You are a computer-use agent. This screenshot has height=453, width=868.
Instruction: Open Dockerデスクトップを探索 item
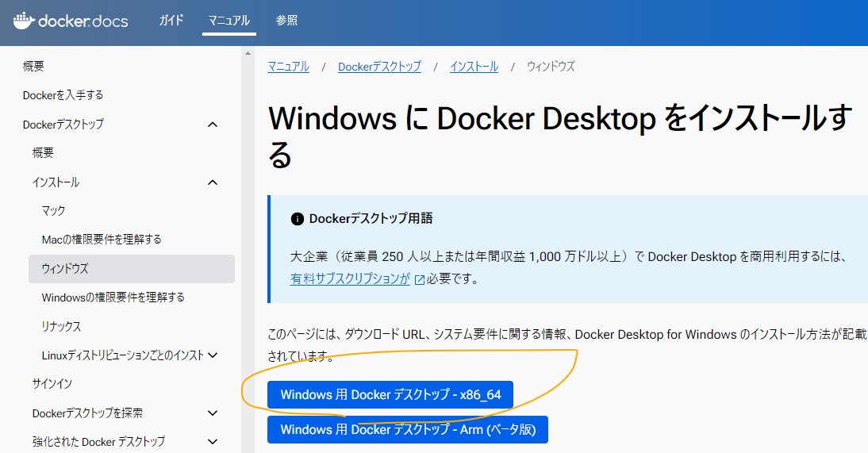tap(87, 413)
